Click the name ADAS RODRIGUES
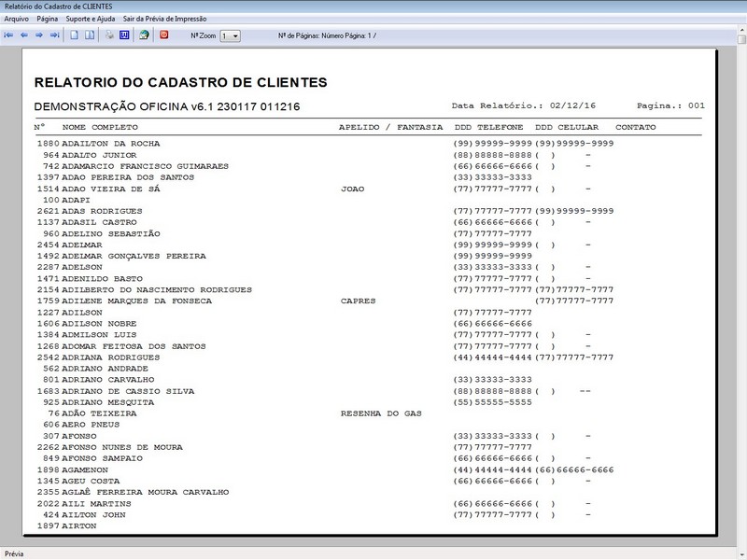The height and width of the screenshot is (560, 747). point(102,212)
